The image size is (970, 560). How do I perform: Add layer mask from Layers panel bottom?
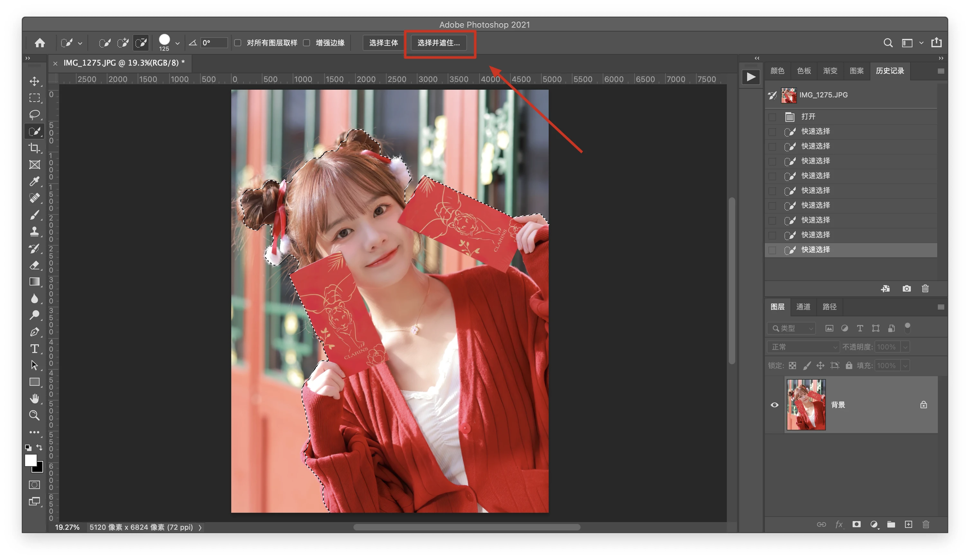click(856, 524)
